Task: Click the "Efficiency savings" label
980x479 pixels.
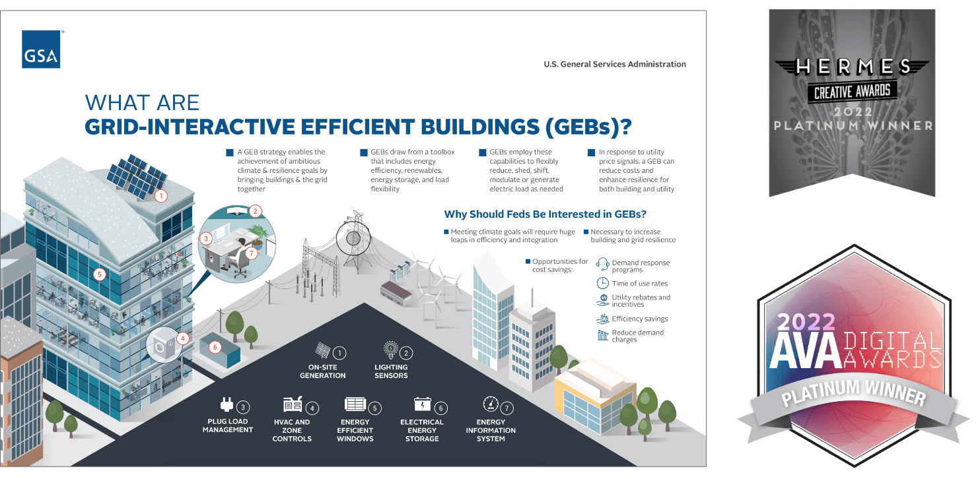Action: [640, 319]
